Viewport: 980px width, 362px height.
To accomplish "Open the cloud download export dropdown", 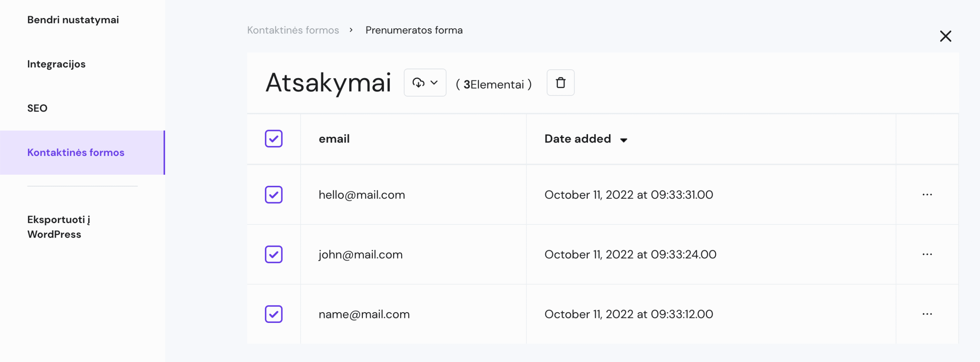I will [425, 83].
